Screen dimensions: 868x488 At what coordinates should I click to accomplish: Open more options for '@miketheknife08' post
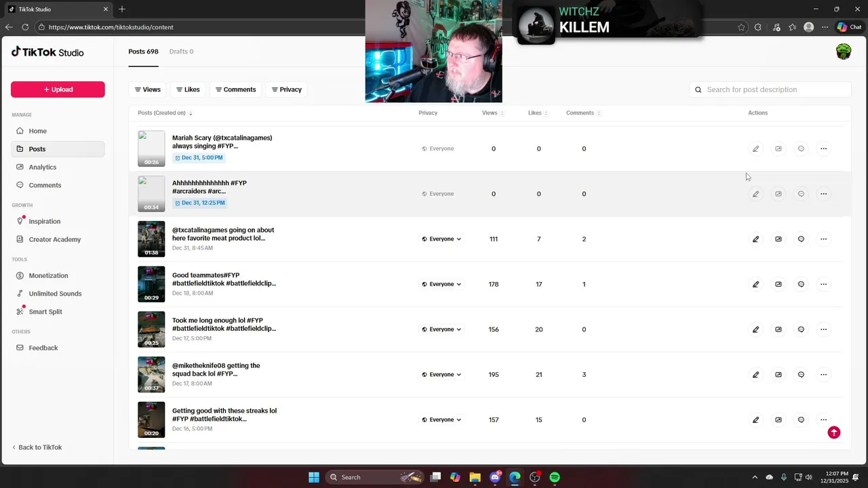coord(823,374)
